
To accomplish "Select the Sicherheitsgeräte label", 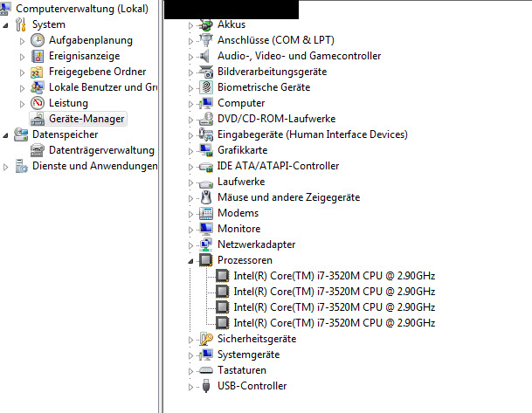I will (257, 339).
